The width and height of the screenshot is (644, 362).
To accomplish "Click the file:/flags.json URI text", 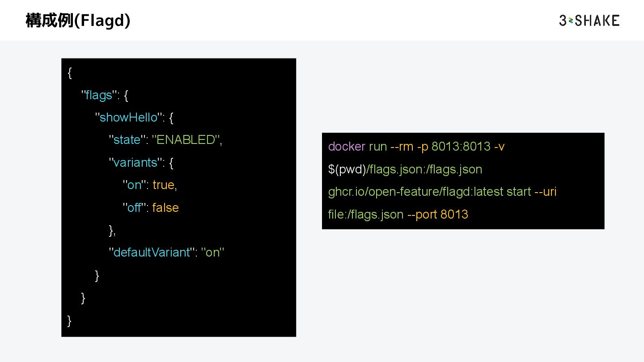I will (x=365, y=215).
